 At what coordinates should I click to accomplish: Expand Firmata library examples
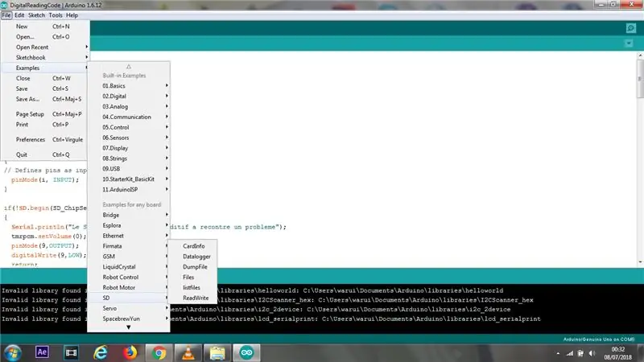(x=129, y=246)
